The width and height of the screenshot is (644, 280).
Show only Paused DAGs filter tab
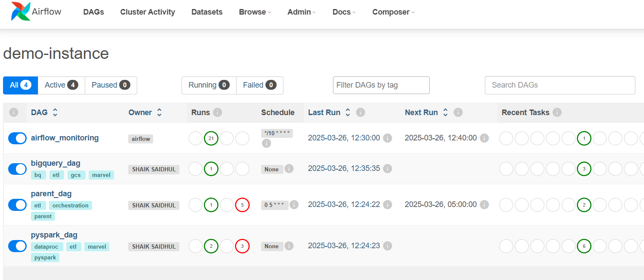(111, 85)
